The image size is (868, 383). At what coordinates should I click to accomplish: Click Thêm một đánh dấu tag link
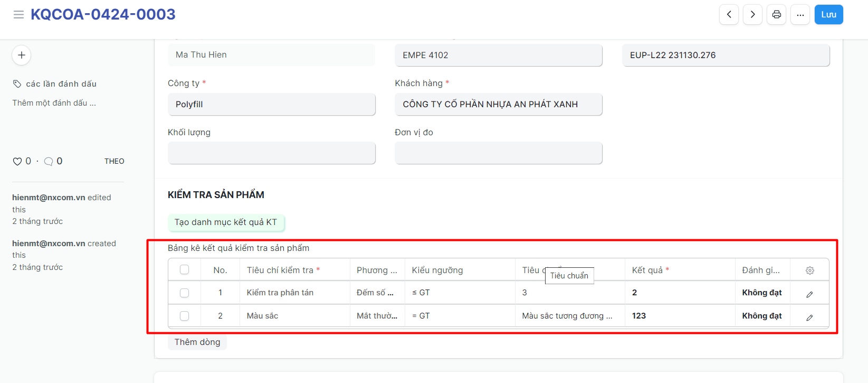tap(54, 103)
